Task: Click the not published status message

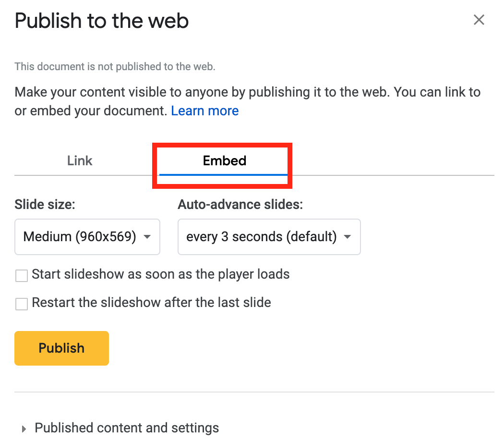Action: (x=115, y=67)
